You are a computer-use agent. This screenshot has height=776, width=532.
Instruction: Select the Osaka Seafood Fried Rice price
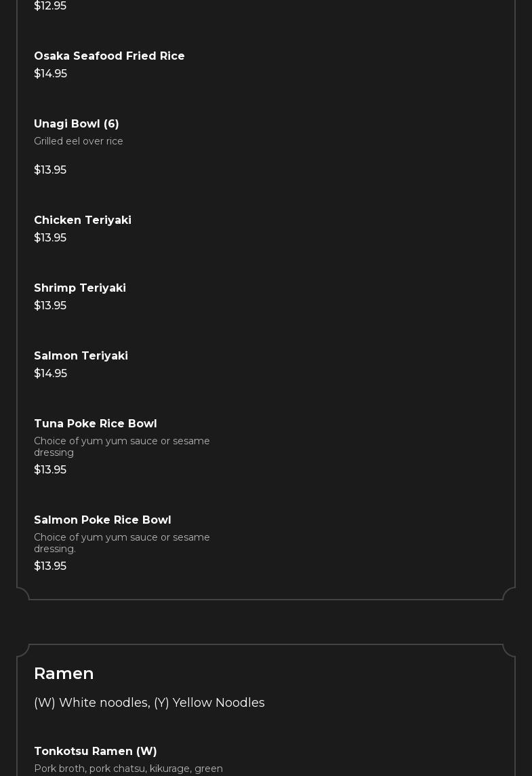coord(50,74)
